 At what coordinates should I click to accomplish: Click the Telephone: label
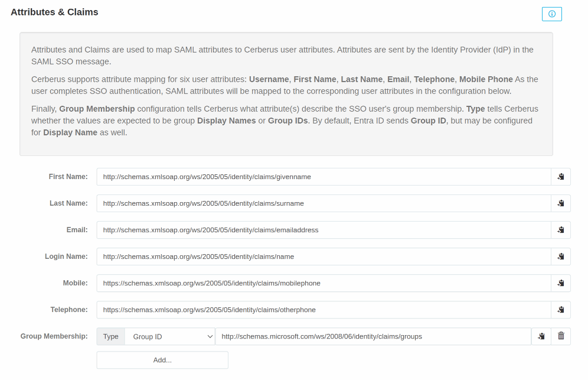pyautogui.click(x=69, y=310)
